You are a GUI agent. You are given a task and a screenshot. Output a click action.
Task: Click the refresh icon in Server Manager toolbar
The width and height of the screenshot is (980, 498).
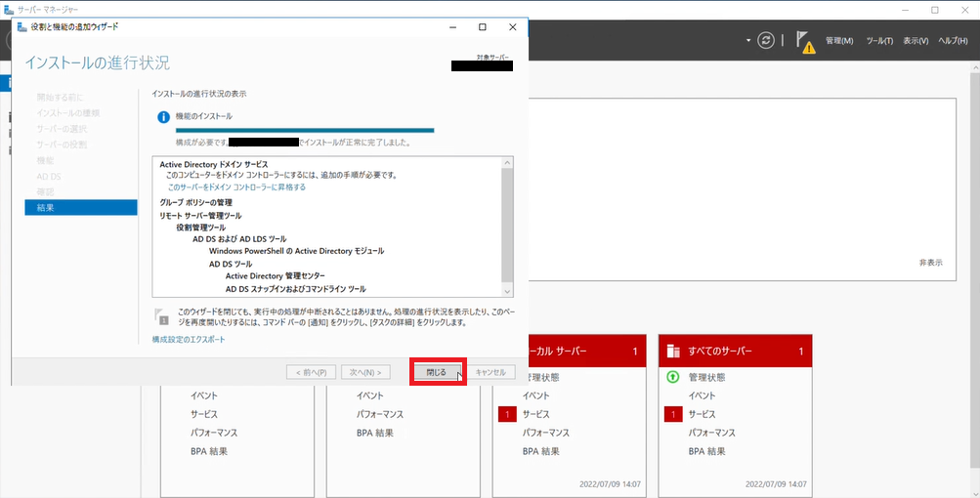click(766, 41)
